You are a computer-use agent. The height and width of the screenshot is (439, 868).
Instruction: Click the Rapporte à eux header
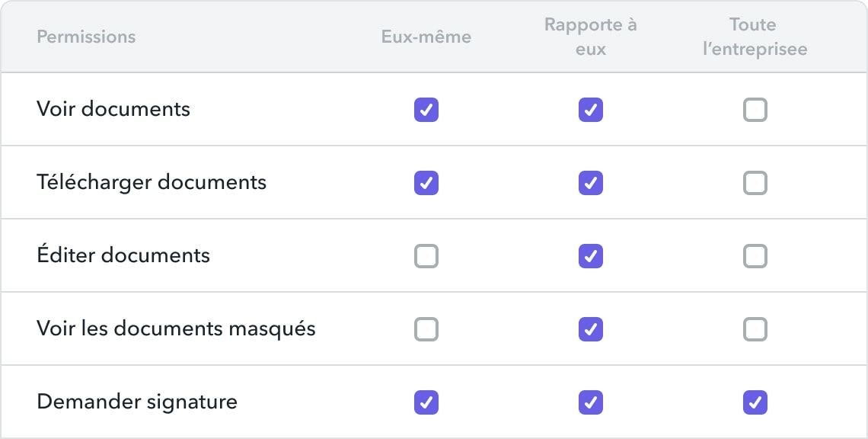pyautogui.click(x=591, y=37)
